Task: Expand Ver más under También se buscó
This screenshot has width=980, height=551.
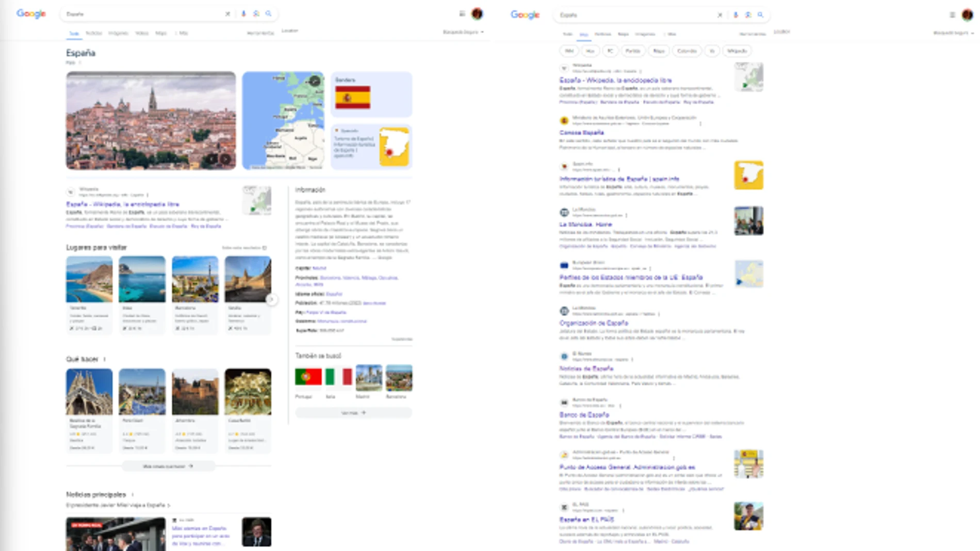Action: pyautogui.click(x=353, y=413)
